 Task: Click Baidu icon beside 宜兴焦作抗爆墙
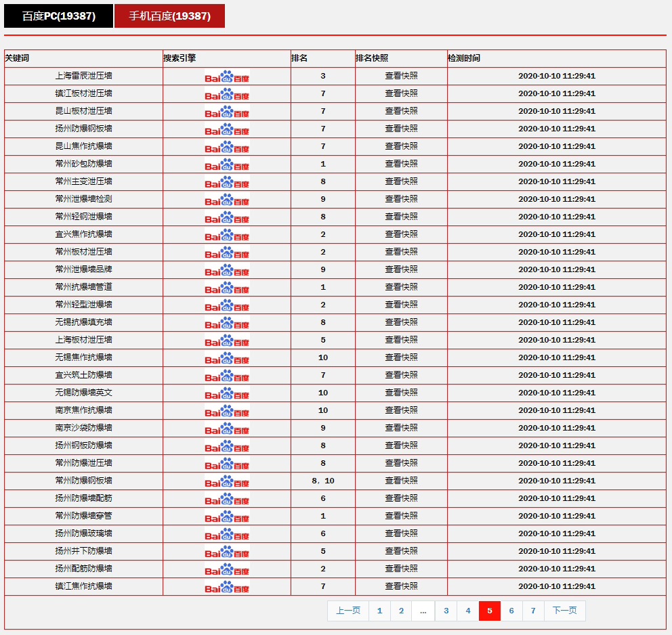[227, 235]
